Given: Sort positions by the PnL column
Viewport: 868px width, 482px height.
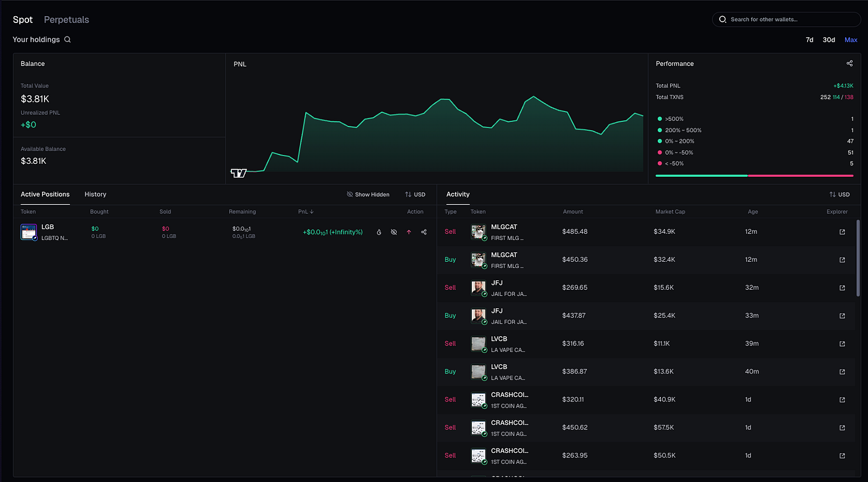Looking at the screenshot, I should coord(306,212).
